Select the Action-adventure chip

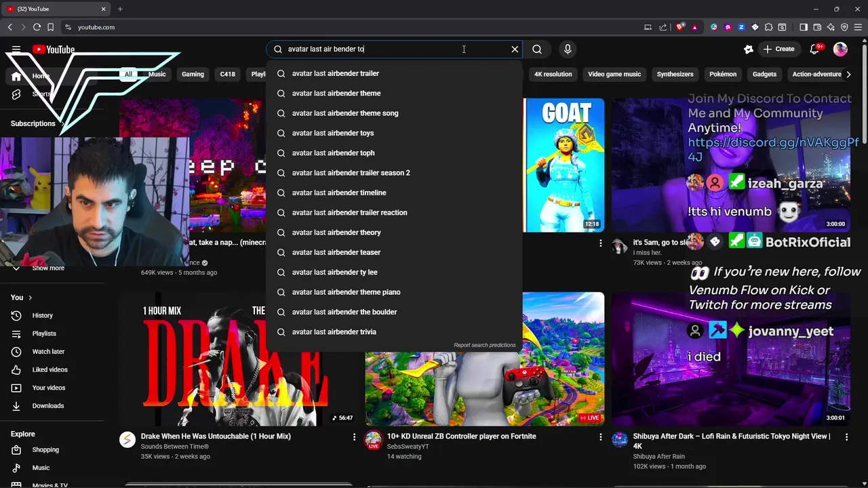tap(816, 74)
